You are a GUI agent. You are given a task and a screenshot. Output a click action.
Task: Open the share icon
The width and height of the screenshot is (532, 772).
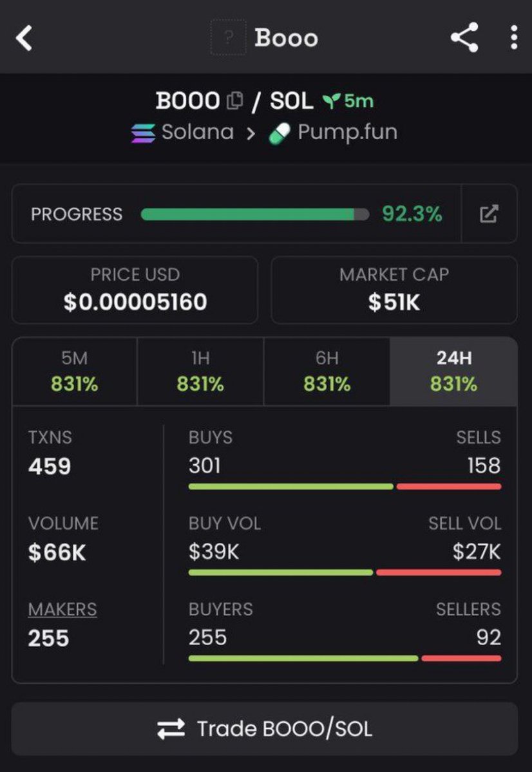[464, 37]
